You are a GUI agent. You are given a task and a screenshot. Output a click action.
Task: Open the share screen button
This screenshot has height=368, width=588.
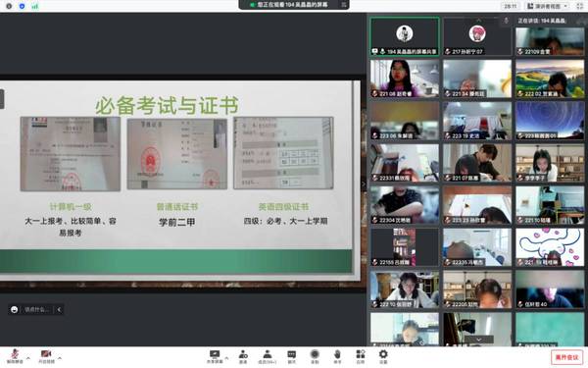(x=215, y=356)
